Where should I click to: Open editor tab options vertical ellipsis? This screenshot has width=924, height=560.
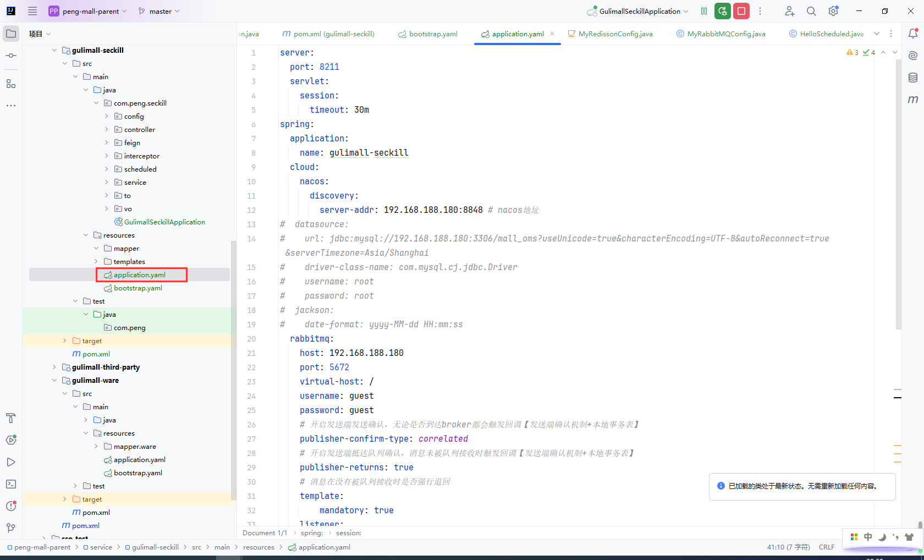[891, 34]
